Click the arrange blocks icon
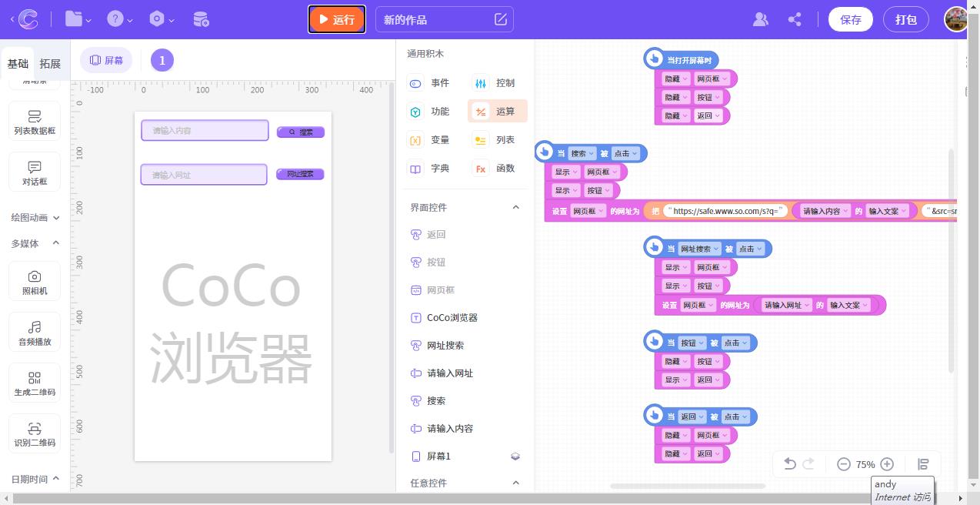 click(923, 464)
